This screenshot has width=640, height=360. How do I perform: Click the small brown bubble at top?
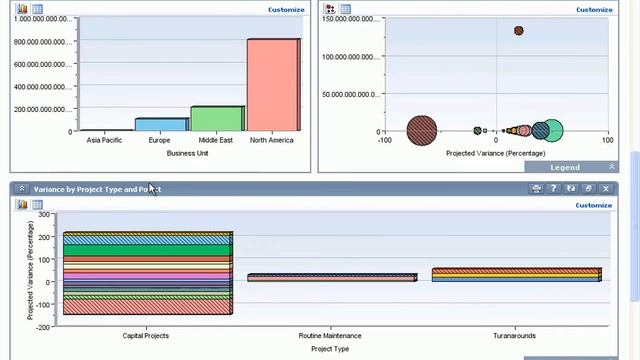point(519,31)
